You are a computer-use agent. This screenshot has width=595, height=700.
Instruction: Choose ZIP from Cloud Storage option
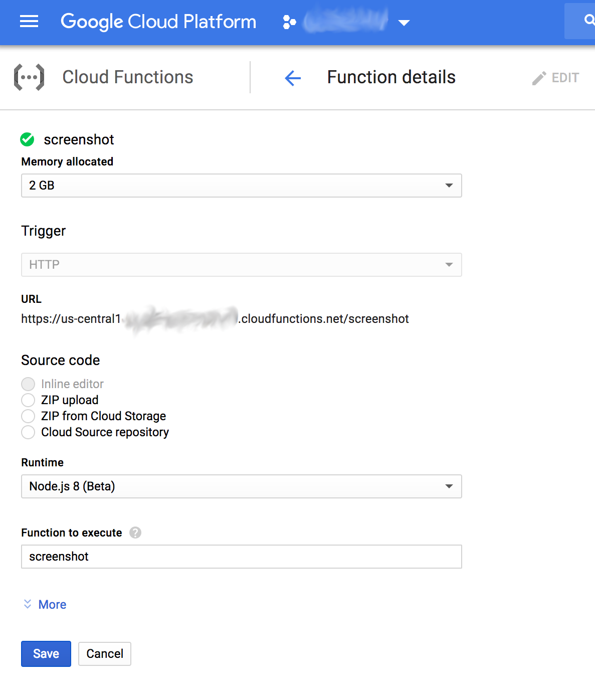click(x=28, y=416)
